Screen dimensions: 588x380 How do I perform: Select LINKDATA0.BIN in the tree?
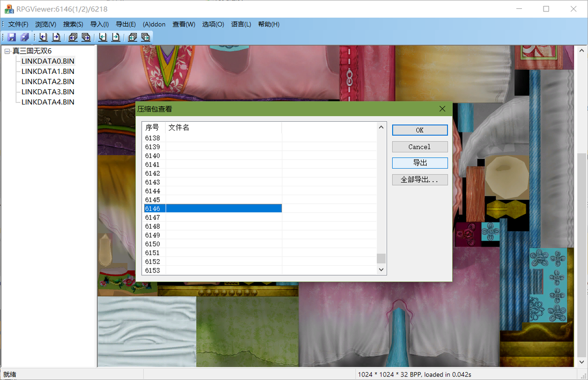48,61
